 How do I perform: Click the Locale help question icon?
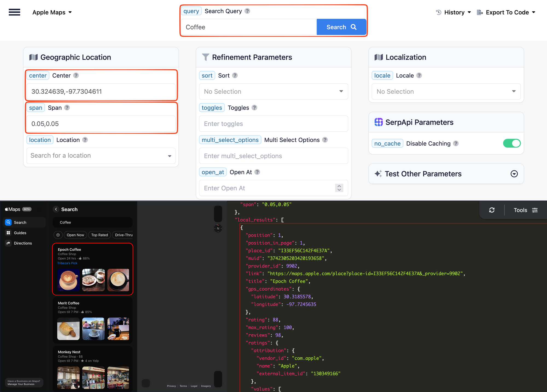(x=419, y=75)
